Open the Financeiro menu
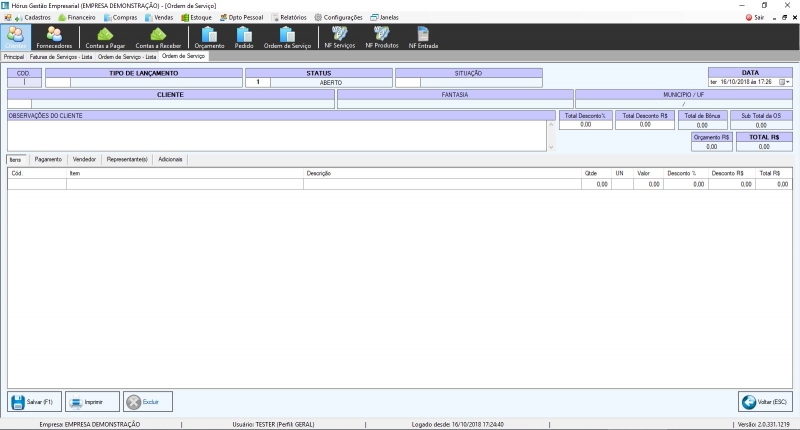800x430 pixels. [x=77, y=17]
